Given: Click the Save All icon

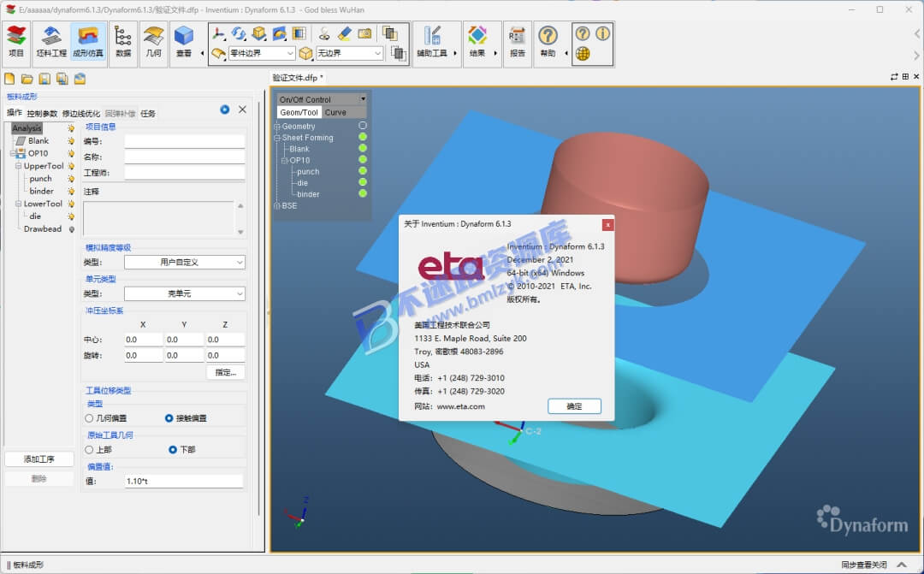Looking at the screenshot, I should click(62, 79).
